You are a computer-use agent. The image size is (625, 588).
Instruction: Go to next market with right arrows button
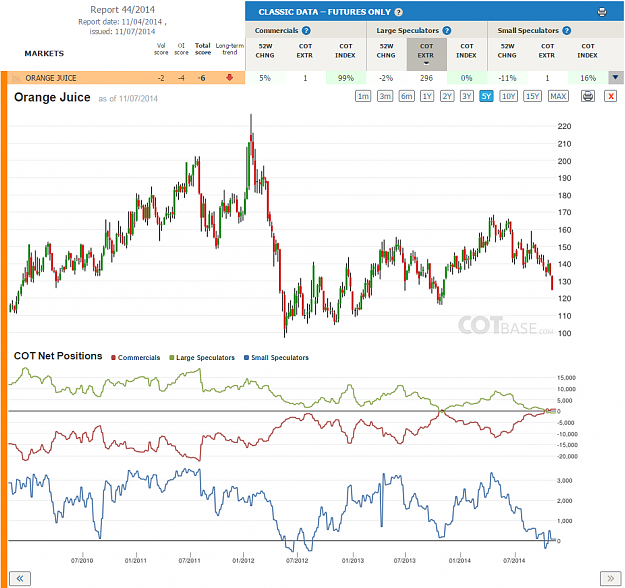(611, 578)
